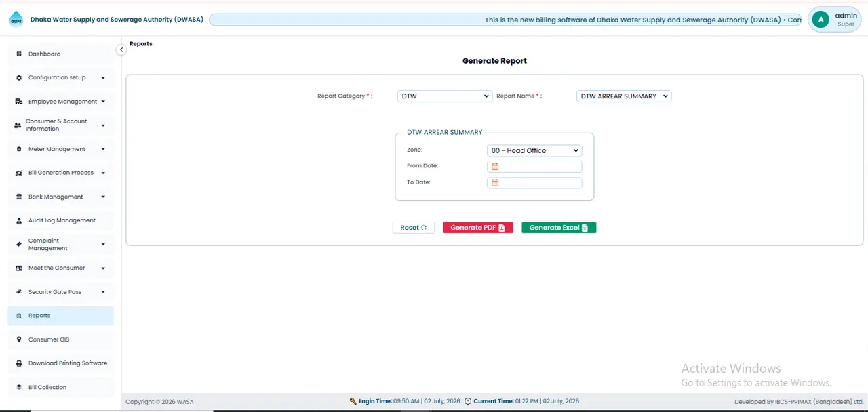This screenshot has height=412, width=868.
Task: Click the Download Printing Software printer icon
Action: (x=19, y=363)
